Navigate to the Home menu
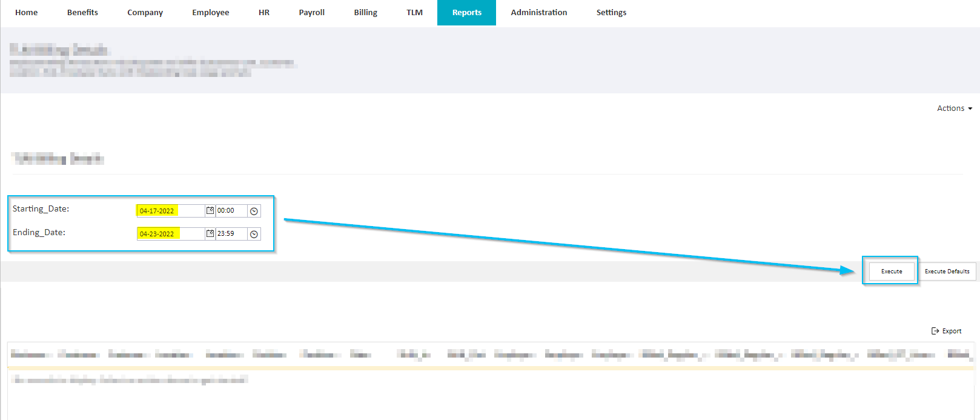The height and width of the screenshot is (420, 980). coord(27,13)
